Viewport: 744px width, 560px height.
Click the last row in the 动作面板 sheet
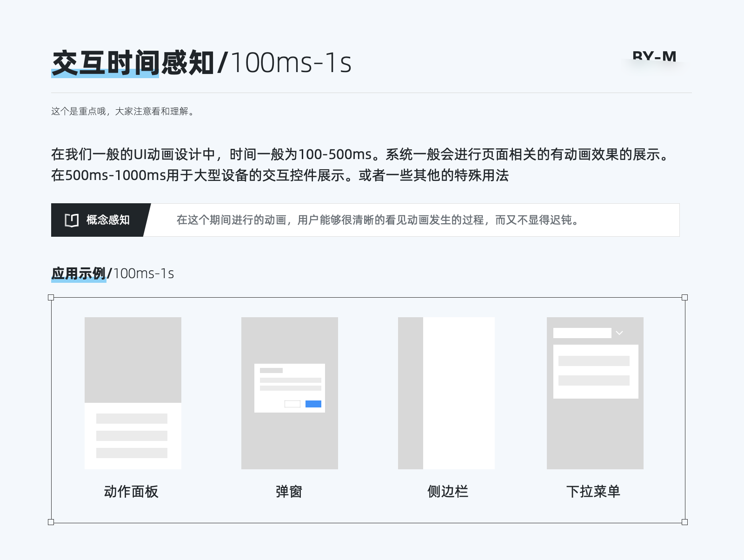(132, 453)
